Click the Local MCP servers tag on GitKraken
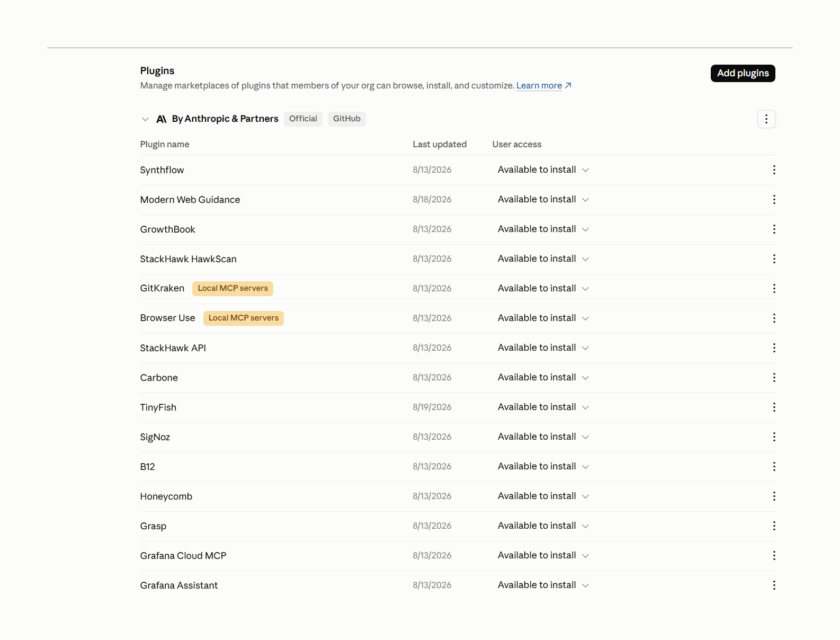 coord(233,289)
